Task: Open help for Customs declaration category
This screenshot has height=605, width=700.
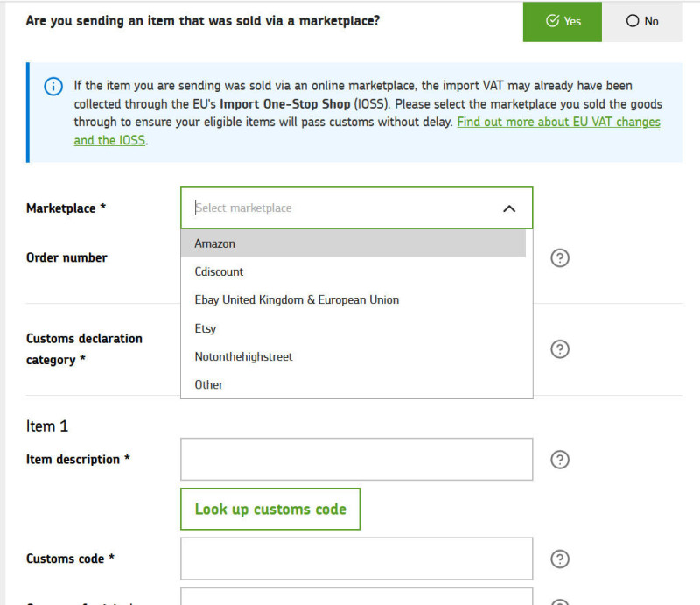Action: [x=560, y=349]
